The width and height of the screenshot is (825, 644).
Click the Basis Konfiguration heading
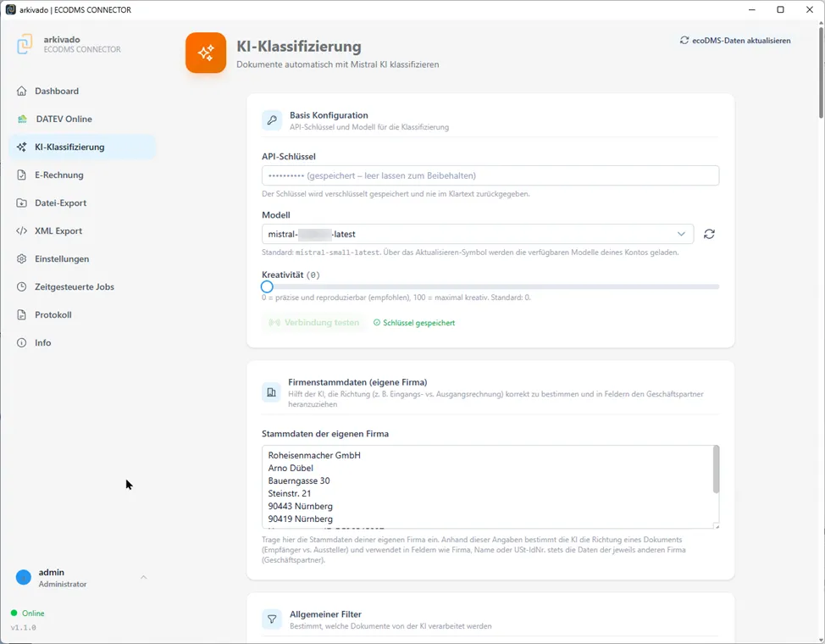pyautogui.click(x=329, y=114)
